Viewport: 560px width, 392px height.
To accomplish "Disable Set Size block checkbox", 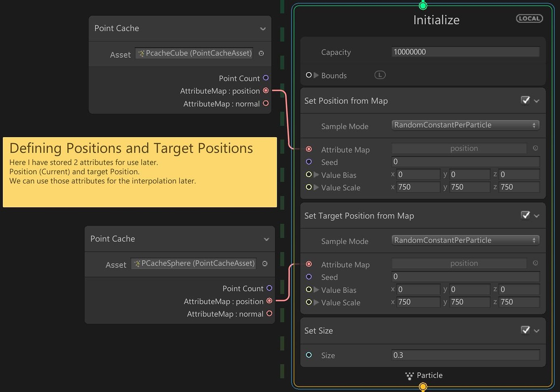I will [x=526, y=330].
